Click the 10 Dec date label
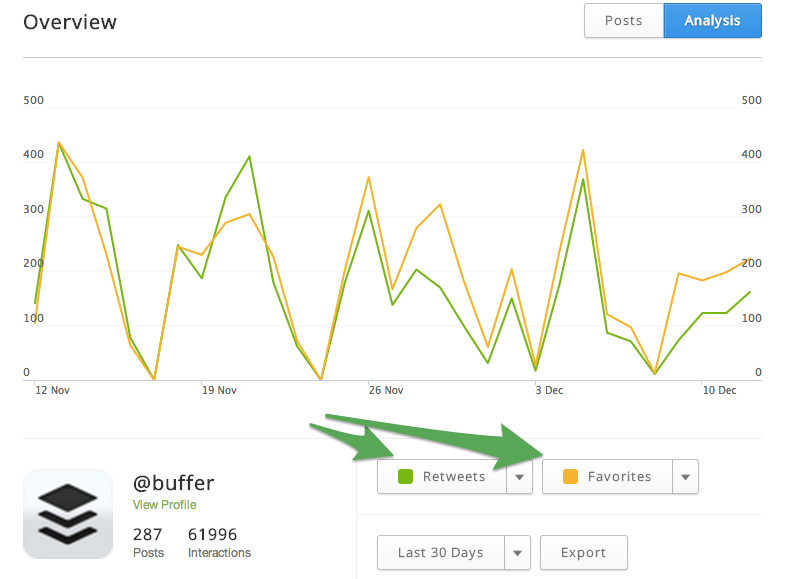Viewport: 792px width, 579px height. [x=719, y=390]
